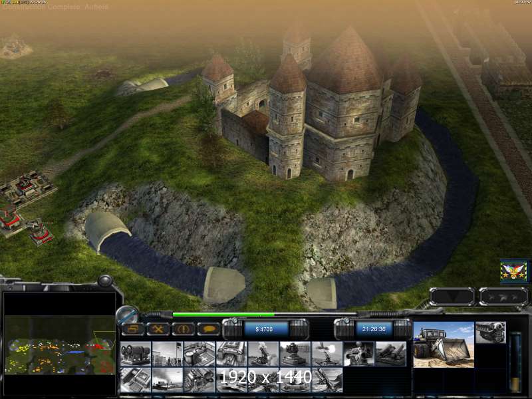Select the power generator build icon

coord(136,354)
